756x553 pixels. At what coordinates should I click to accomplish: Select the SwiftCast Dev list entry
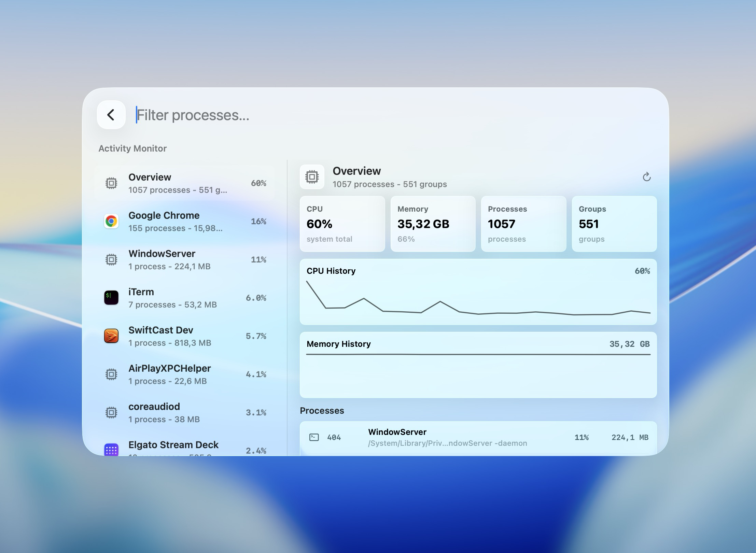[x=185, y=336]
